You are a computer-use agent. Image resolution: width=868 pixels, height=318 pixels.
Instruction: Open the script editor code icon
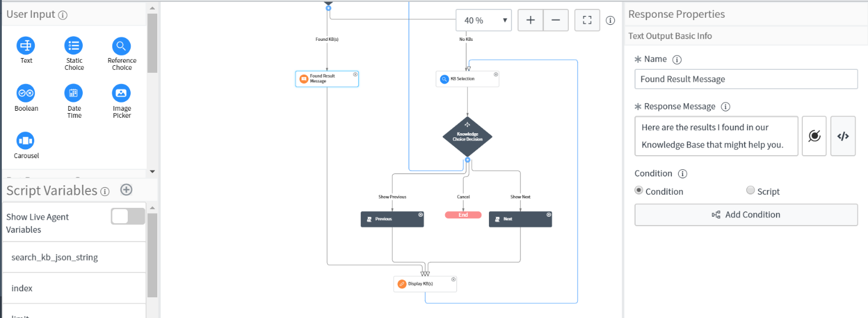coord(843,136)
